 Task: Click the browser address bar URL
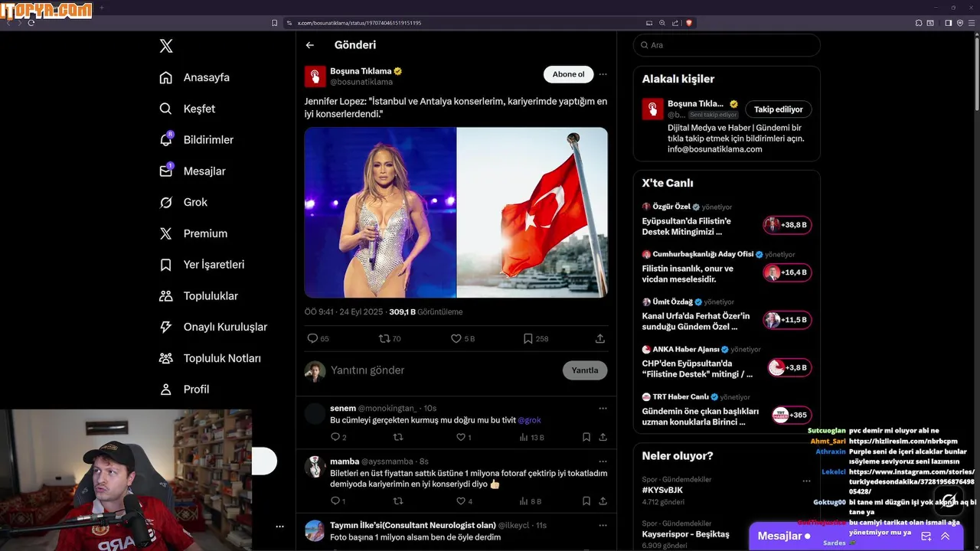(360, 23)
